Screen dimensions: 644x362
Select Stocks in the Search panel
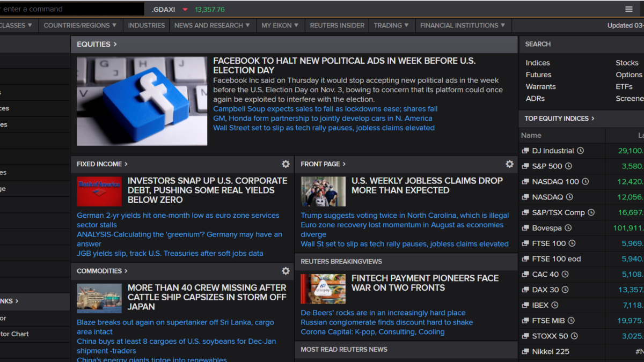coord(627,63)
